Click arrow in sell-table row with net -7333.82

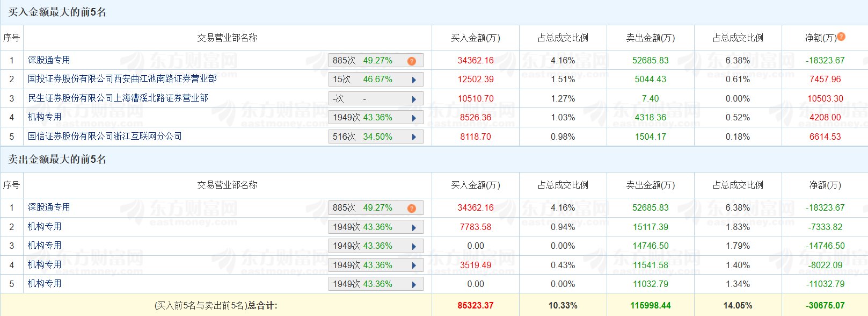pos(414,227)
